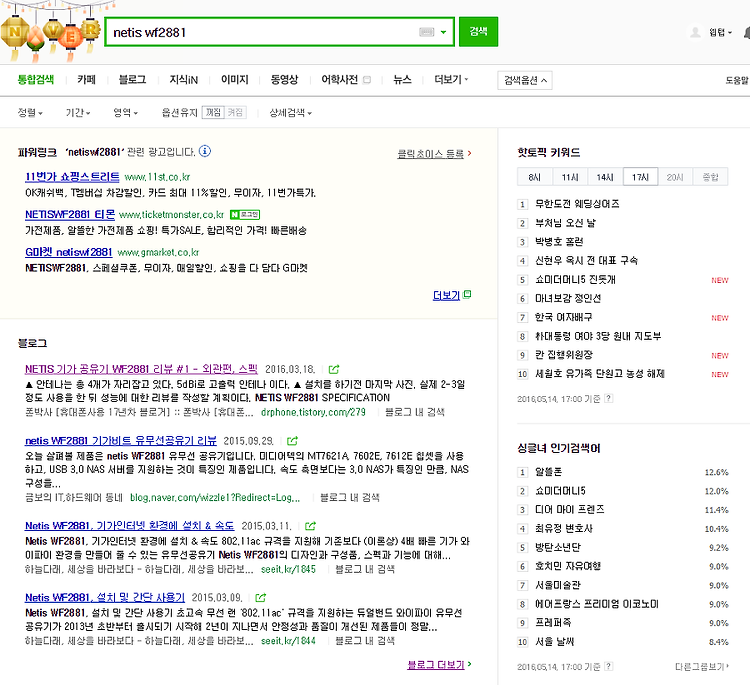This screenshot has width=750, height=685.
Task: Select the 뉴스 tab
Action: (x=402, y=79)
